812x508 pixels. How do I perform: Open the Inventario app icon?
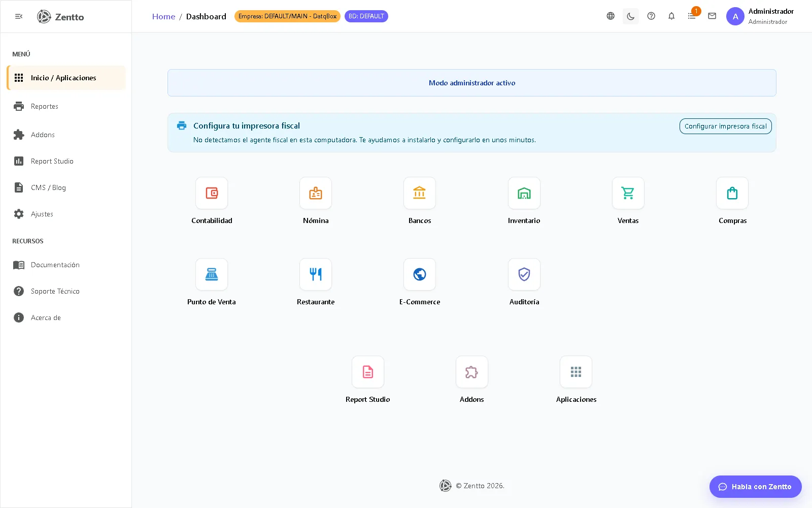coord(524,193)
